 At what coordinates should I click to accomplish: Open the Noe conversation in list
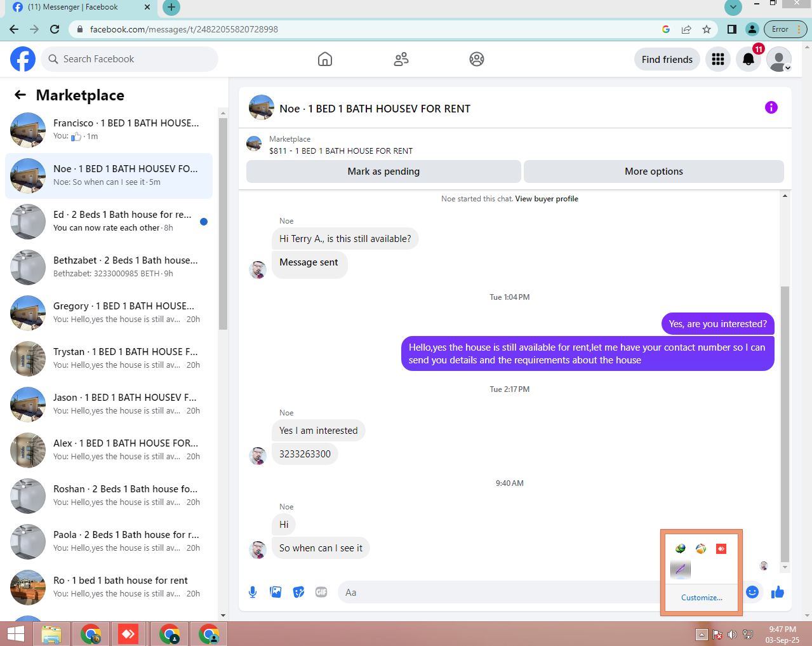click(109, 176)
